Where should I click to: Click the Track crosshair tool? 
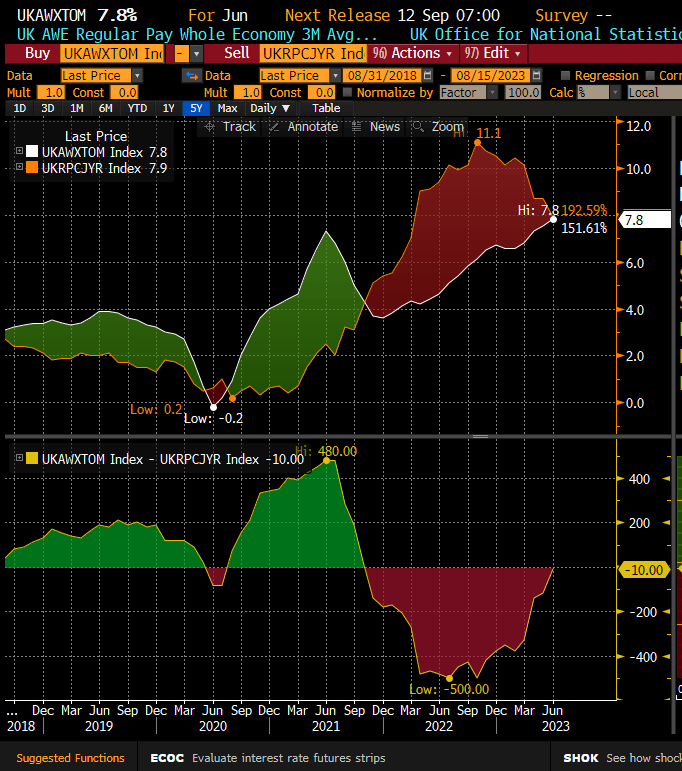coord(230,127)
